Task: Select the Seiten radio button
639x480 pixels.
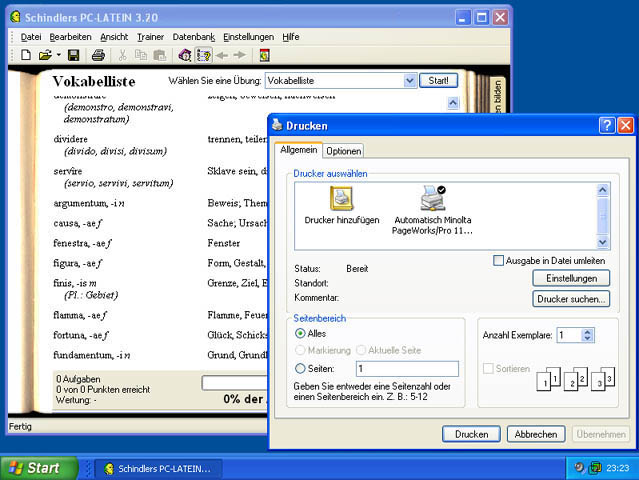Action: coord(300,368)
